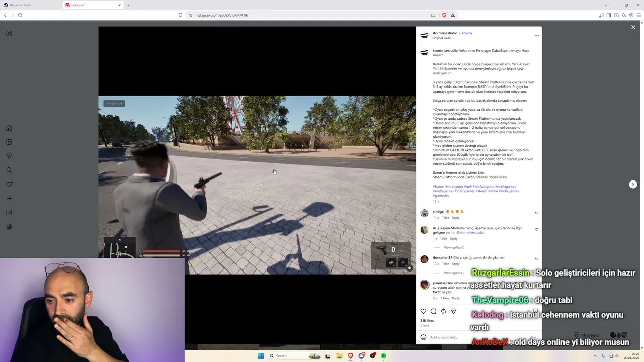Open the #gamedev hashtag
Viewport: 644px width, 362px height.
(441, 196)
